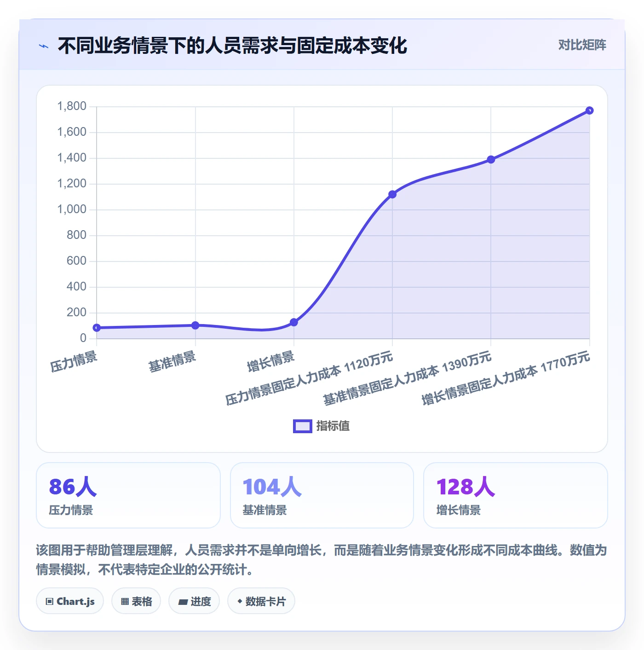The image size is (644, 650).
Task: Click the square icon in the Chart.js chip
Action: point(50,602)
